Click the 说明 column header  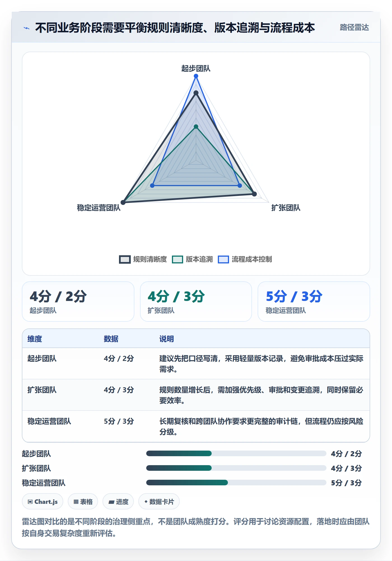167,339
